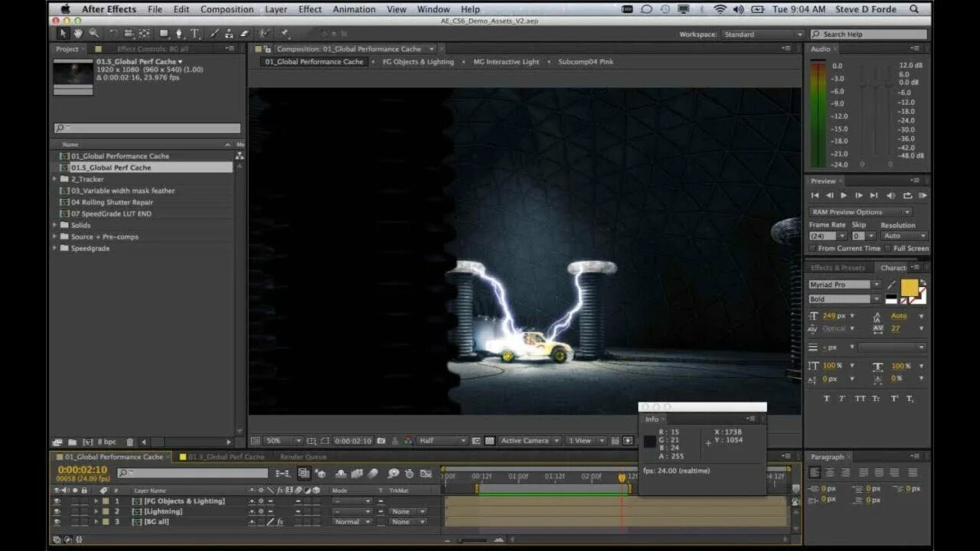
Task: Toggle lock switch for Lightning layer
Action: pos(83,511)
